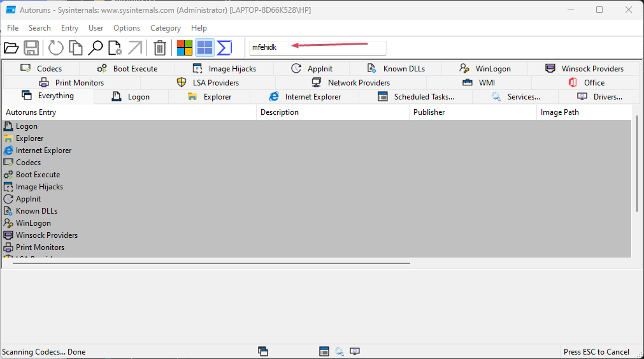The image size is (644, 359).
Task: Switch to the Network Providers tab
Action: pyautogui.click(x=351, y=83)
